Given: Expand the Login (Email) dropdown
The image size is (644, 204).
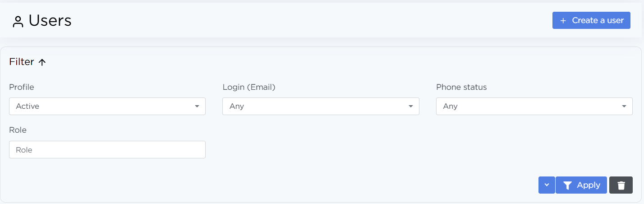Looking at the screenshot, I should (320, 107).
